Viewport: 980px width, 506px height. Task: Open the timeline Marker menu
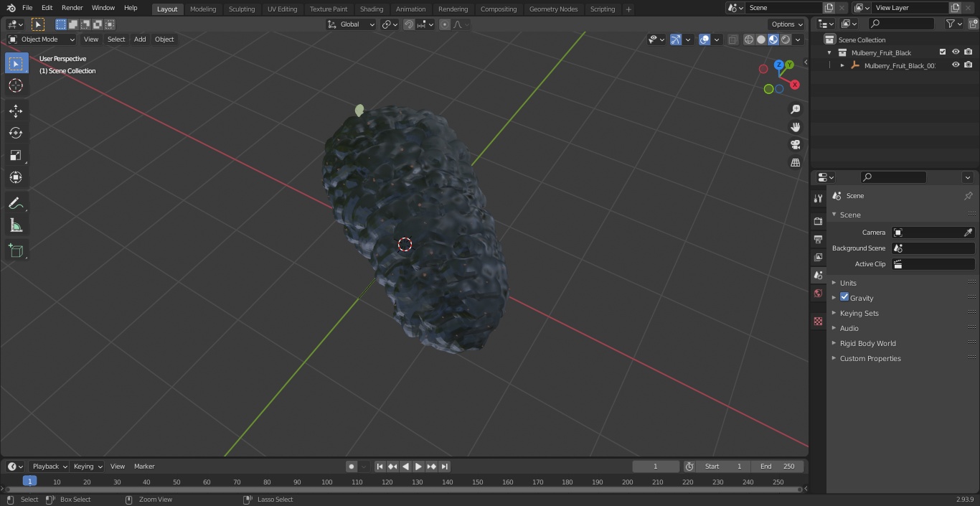pos(144,467)
